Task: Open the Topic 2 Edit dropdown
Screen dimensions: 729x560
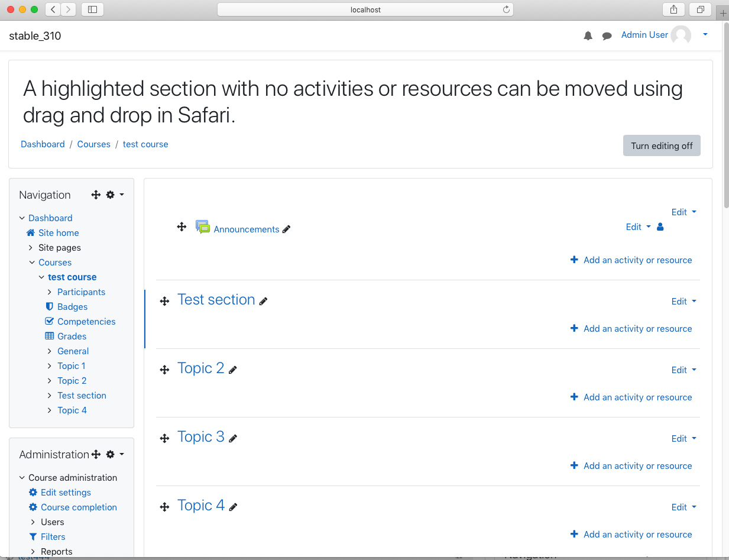Action: (x=684, y=370)
